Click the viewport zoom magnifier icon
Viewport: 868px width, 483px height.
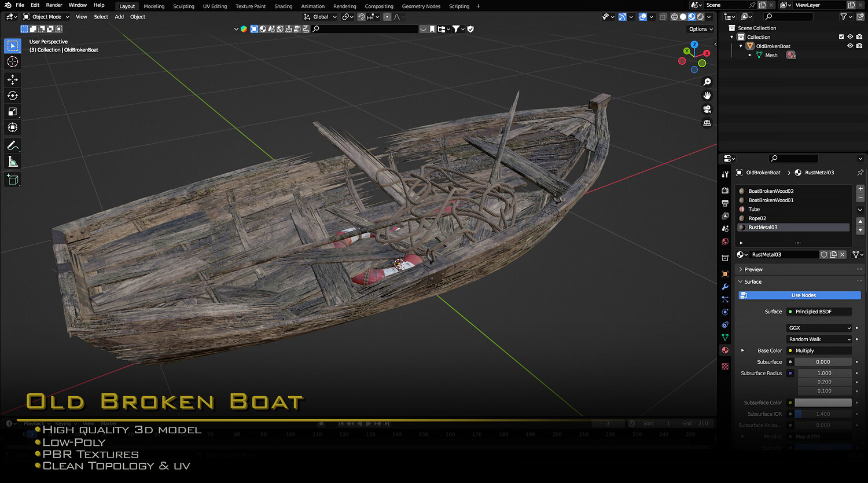[707, 82]
